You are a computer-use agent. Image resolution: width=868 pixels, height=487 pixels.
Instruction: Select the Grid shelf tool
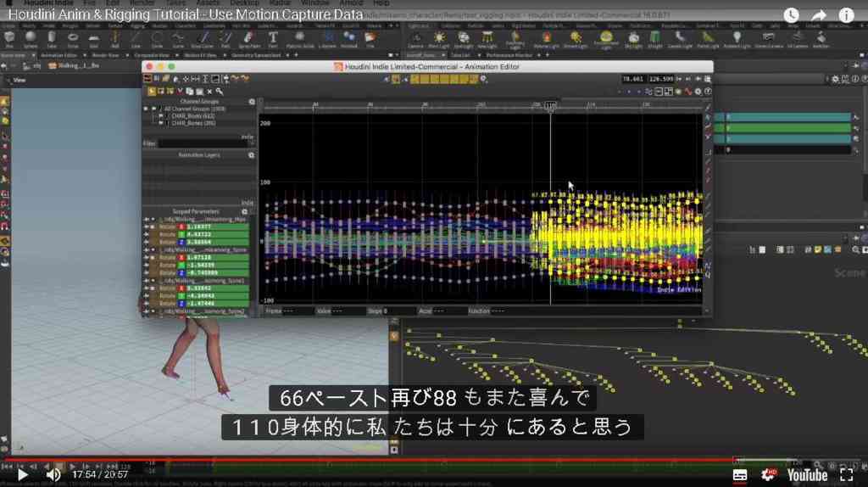pyautogui.click(x=93, y=39)
